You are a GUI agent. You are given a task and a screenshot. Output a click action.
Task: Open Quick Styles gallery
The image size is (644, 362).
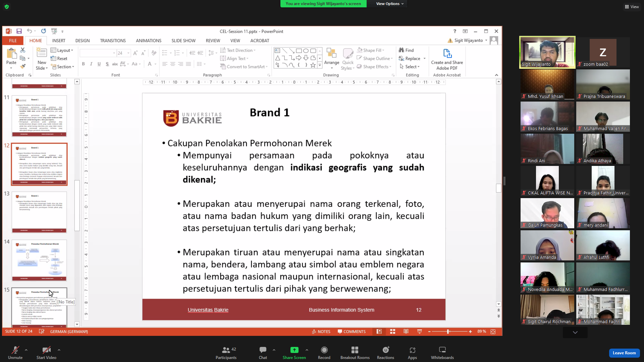348,59
